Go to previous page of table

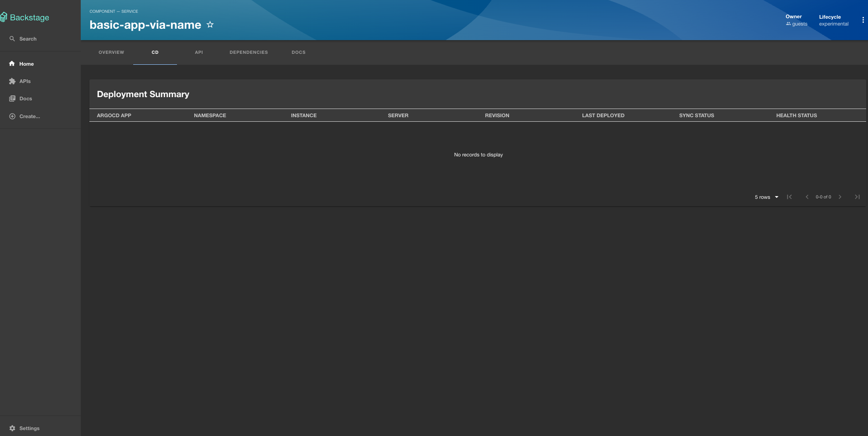(x=807, y=197)
